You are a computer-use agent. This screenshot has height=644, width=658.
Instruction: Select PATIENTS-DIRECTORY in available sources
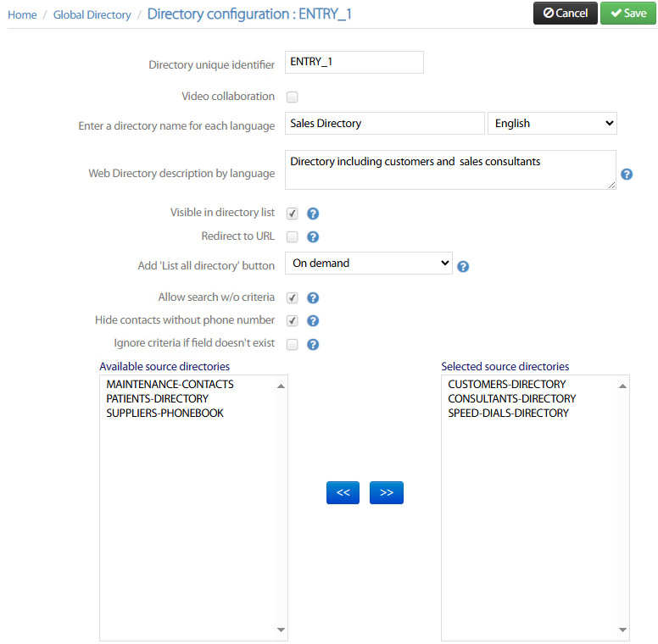tap(157, 398)
